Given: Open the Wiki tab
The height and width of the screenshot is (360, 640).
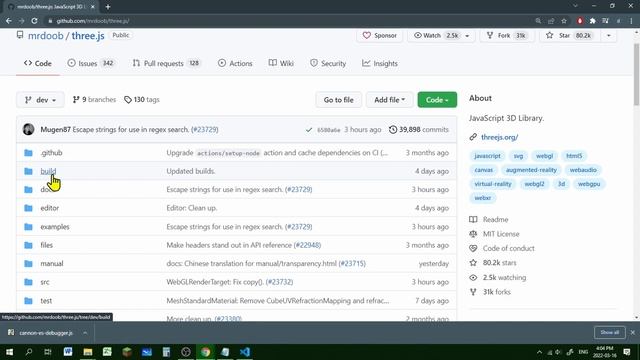Looking at the screenshot, I should pyautogui.click(x=281, y=64).
